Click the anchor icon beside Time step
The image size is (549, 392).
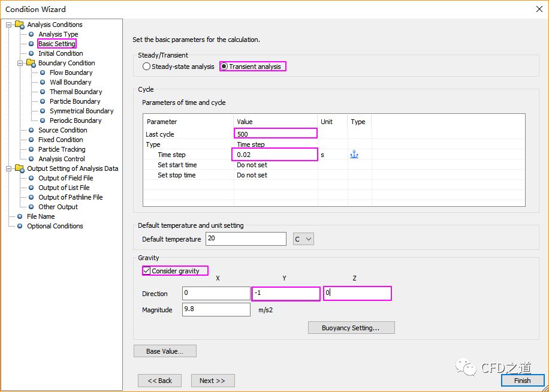(x=354, y=155)
